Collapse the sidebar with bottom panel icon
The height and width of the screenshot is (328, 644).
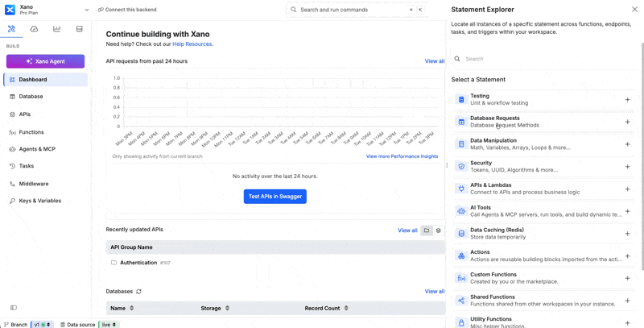(14, 307)
